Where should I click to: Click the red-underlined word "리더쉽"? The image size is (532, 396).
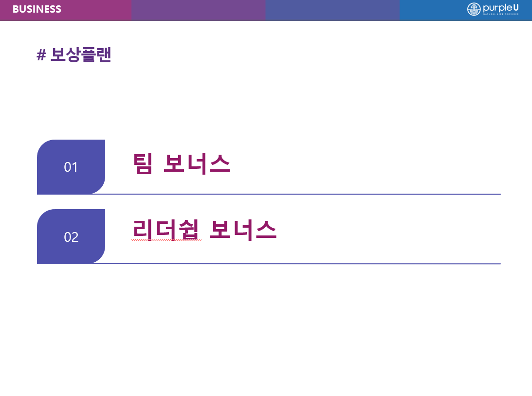point(165,230)
